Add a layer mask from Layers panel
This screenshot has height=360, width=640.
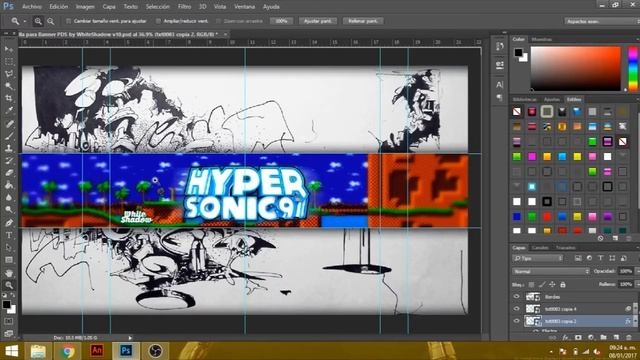click(x=578, y=338)
